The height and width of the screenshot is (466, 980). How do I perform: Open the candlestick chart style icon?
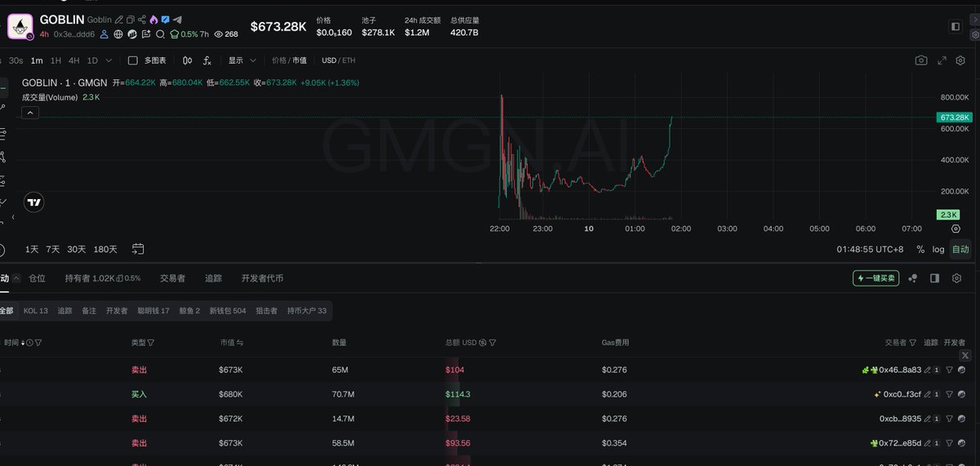click(188, 60)
